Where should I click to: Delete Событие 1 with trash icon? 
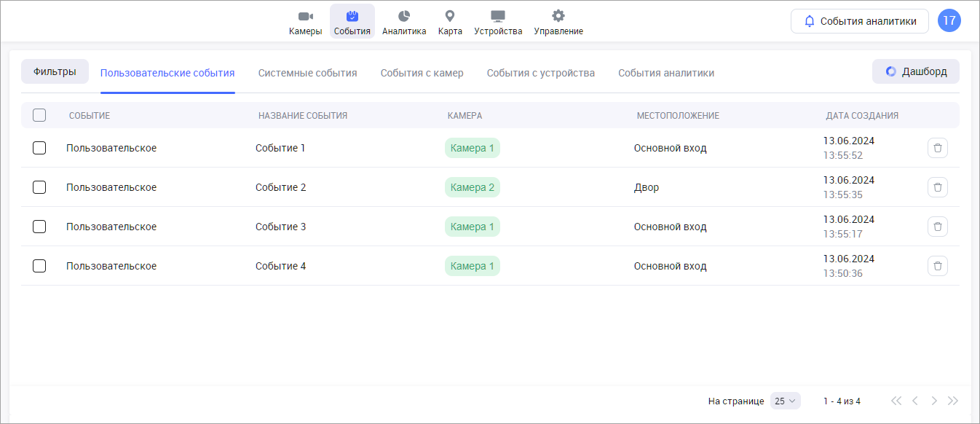pos(938,148)
